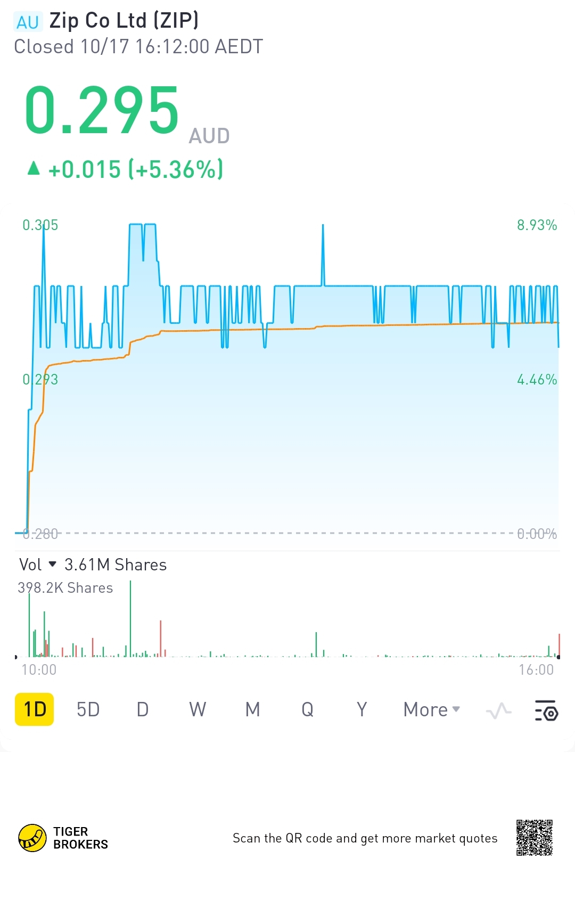Tap the 0.295 current price

pyautogui.click(x=102, y=111)
